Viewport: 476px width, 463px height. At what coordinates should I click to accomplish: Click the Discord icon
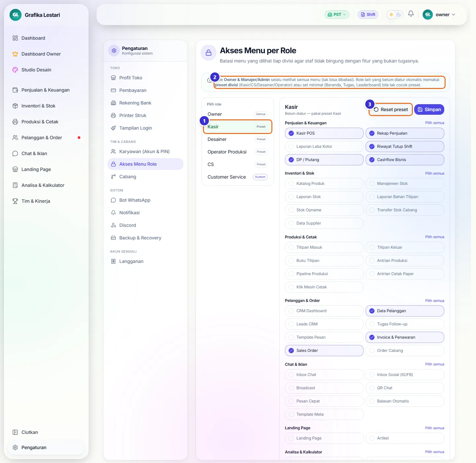(x=113, y=225)
